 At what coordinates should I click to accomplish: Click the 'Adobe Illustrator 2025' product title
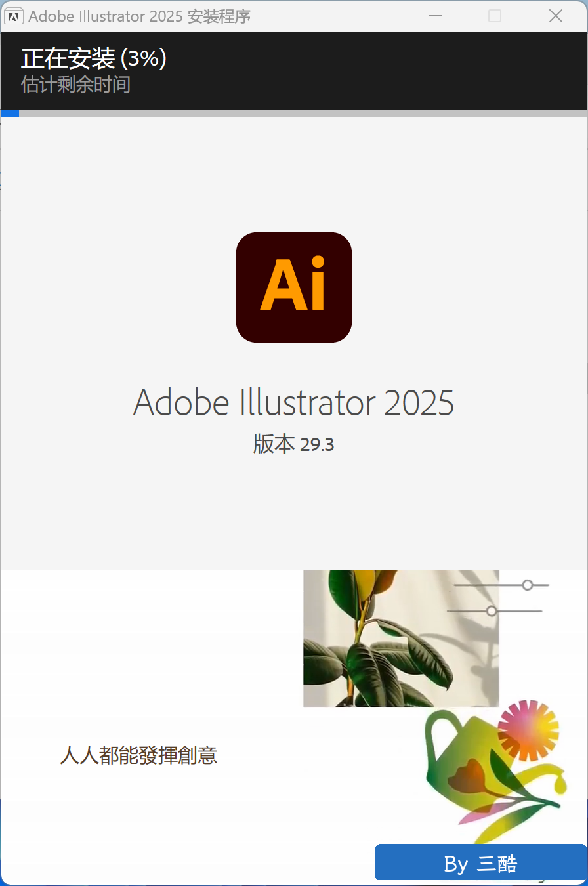pos(293,402)
